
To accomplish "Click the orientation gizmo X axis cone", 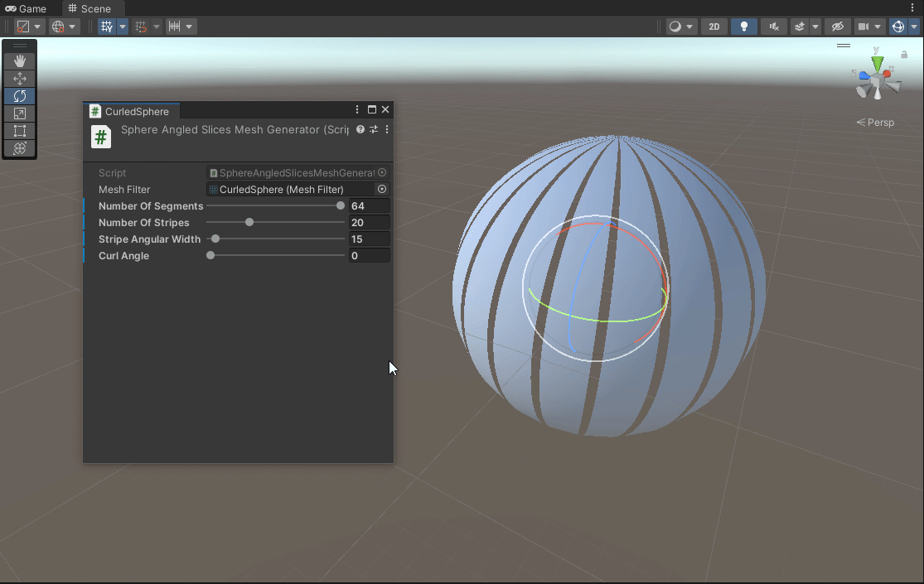I will 887,73.
